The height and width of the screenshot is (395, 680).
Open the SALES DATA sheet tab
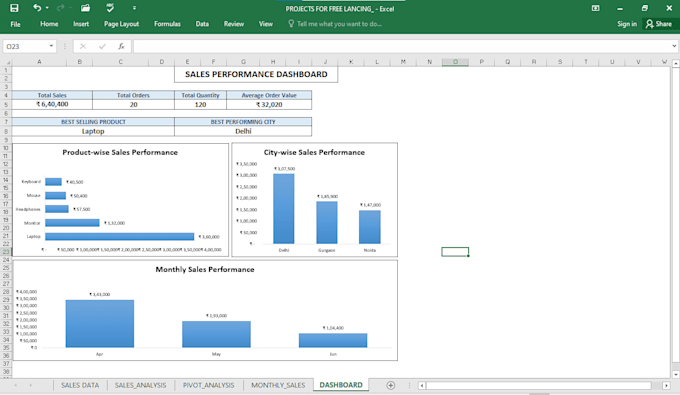[80, 385]
